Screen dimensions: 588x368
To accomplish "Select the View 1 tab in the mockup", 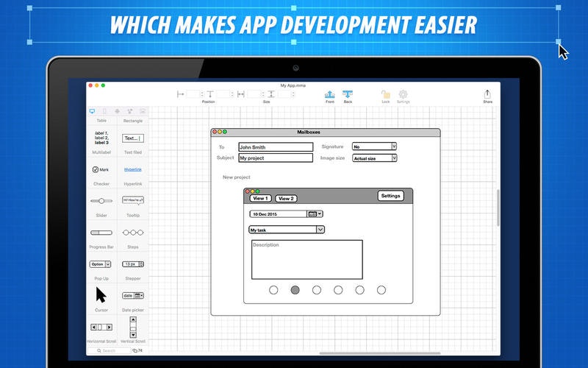I will point(260,198).
